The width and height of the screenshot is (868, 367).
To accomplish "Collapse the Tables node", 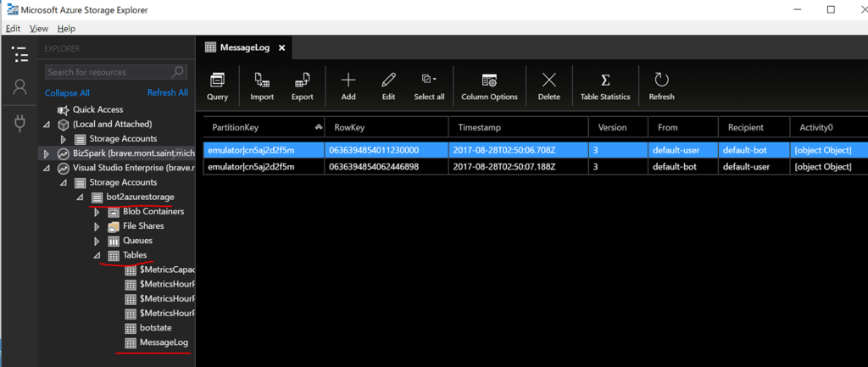I will click(x=97, y=256).
